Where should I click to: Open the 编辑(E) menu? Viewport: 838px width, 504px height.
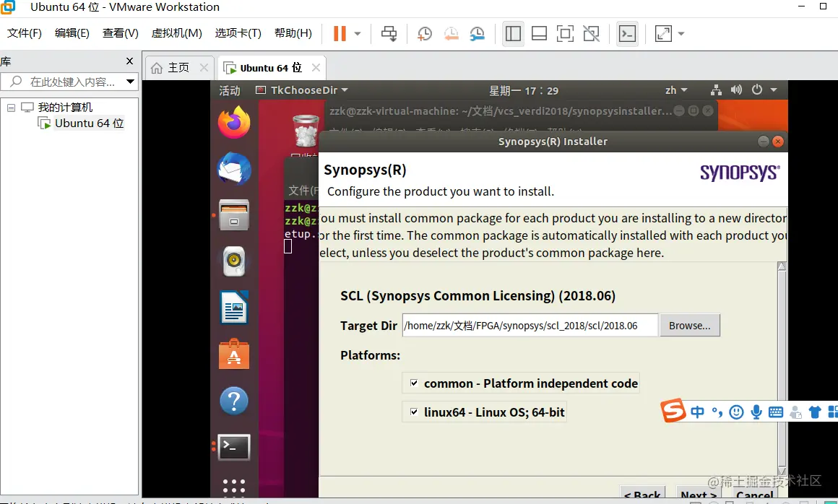tap(72, 33)
